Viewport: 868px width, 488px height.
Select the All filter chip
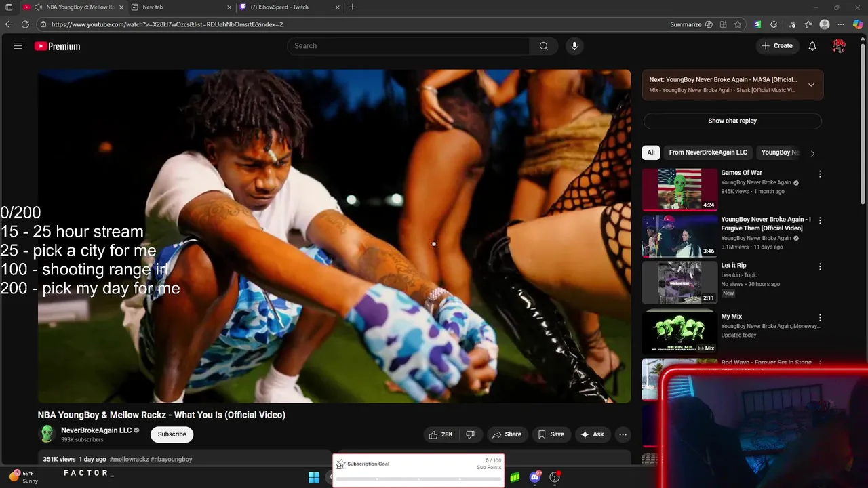pyautogui.click(x=651, y=152)
